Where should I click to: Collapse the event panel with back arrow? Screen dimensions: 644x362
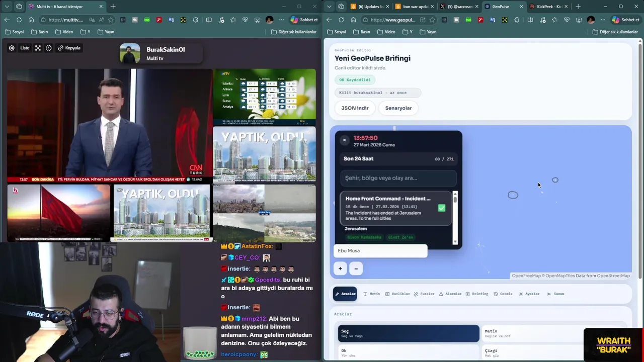(x=344, y=140)
